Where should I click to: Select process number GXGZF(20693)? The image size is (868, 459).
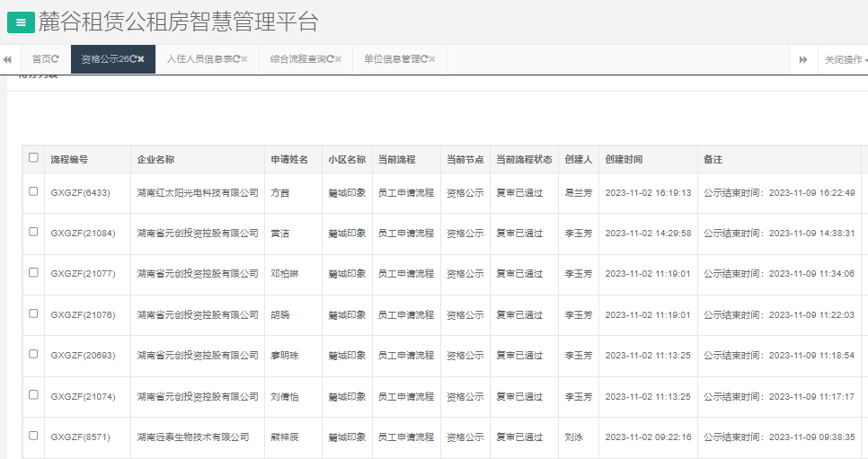pyautogui.click(x=83, y=356)
